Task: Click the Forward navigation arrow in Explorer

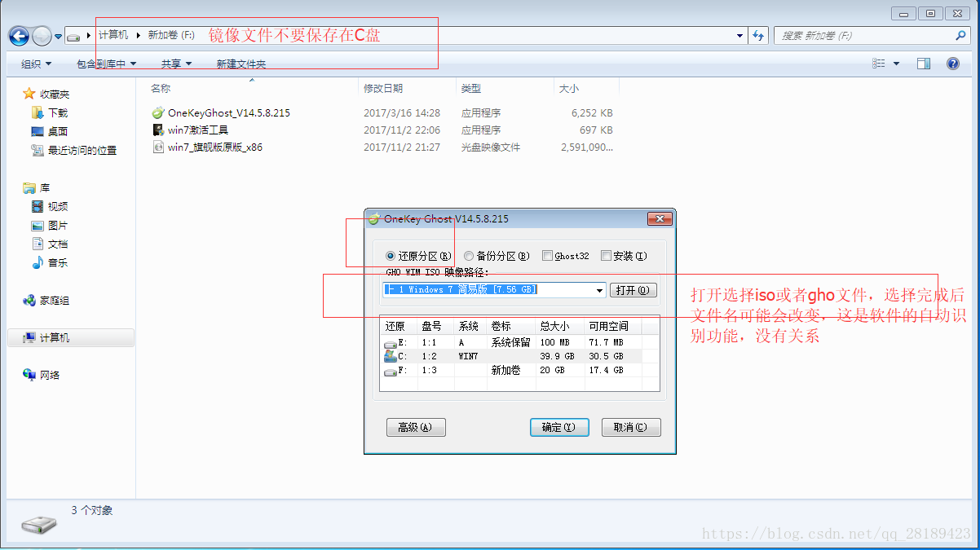Action: (42, 36)
